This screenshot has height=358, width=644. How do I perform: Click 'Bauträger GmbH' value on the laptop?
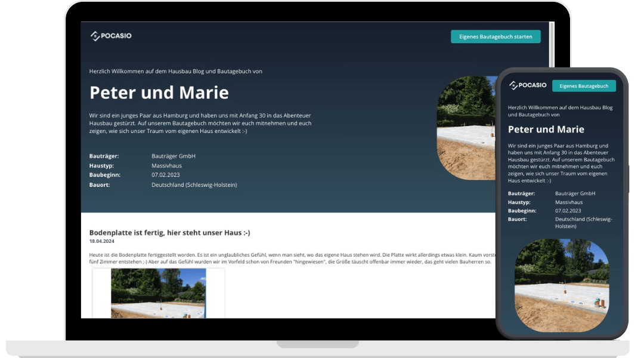tap(174, 156)
